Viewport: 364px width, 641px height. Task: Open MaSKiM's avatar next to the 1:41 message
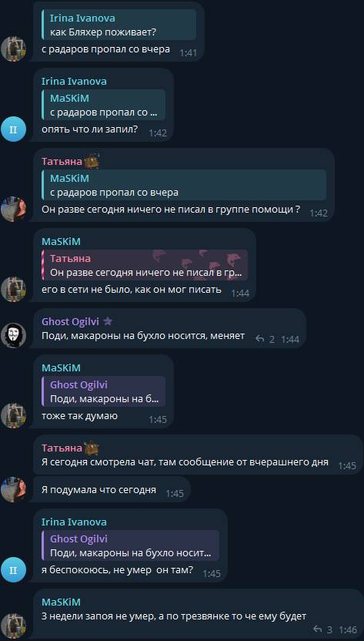tap(14, 49)
